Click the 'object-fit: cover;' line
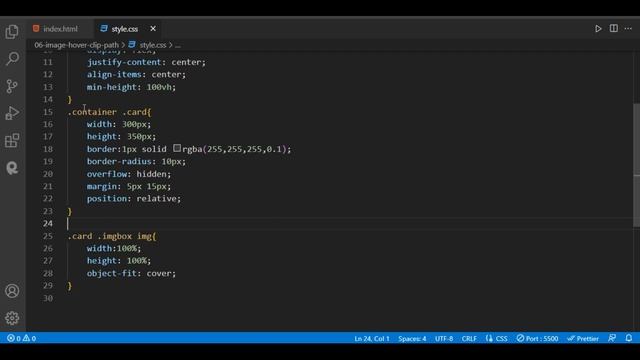640x360 pixels. click(131, 273)
